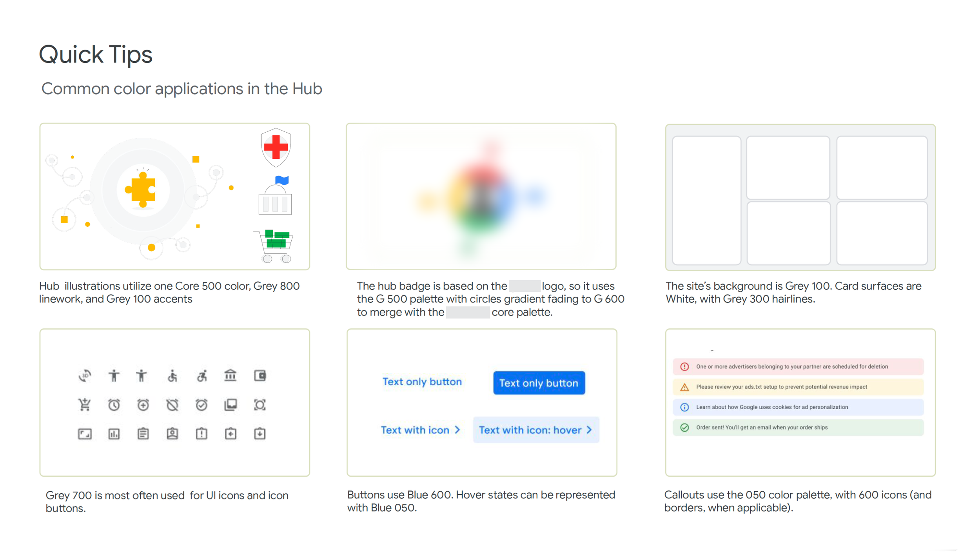Select the alarm with checkmark icon
Viewport: 980px width, 552px height.
pyautogui.click(x=201, y=404)
